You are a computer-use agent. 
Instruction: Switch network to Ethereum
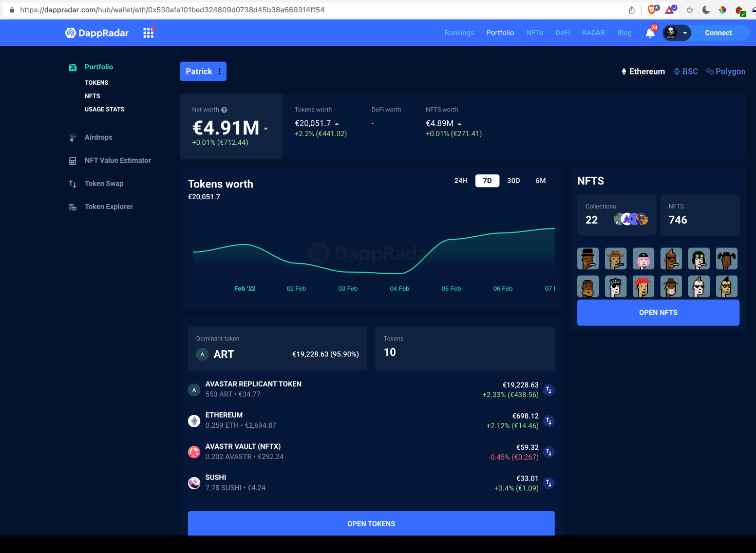[643, 71]
